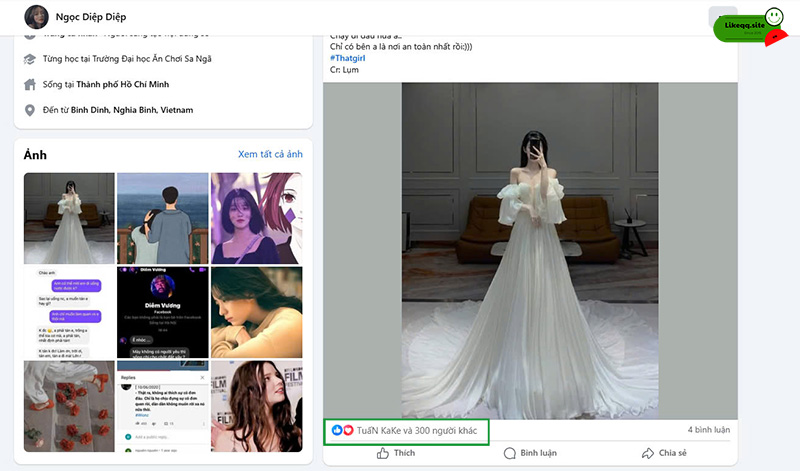Open Xem tất cả ảnh link
This screenshot has width=800, height=471.
pyautogui.click(x=270, y=154)
